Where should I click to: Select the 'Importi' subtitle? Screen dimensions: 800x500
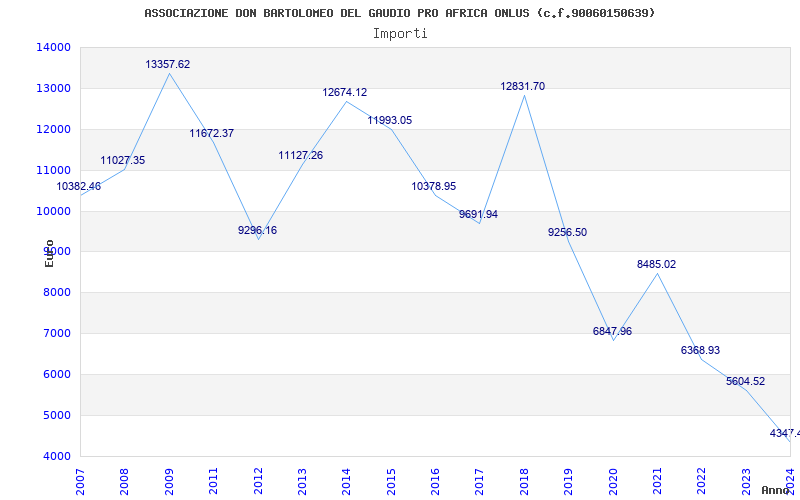400,34
